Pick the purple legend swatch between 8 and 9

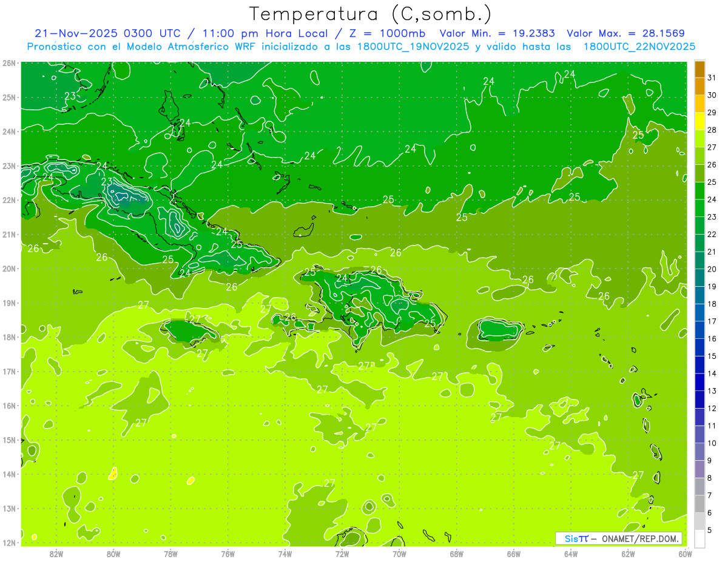tap(699, 469)
